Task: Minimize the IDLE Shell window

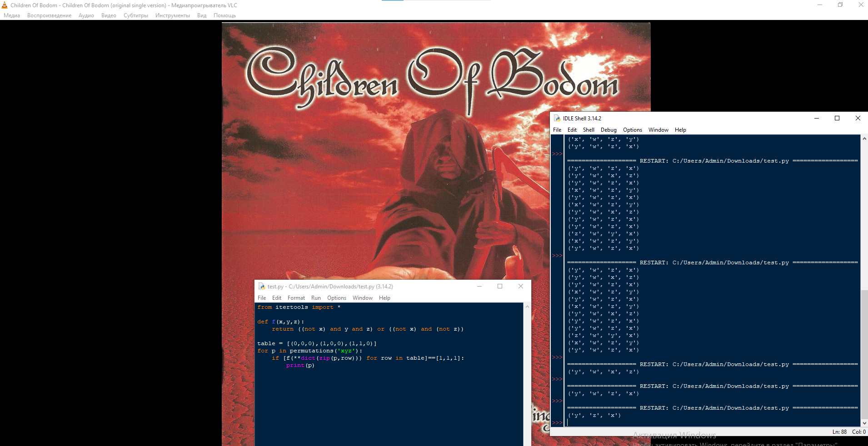Action: click(x=817, y=118)
